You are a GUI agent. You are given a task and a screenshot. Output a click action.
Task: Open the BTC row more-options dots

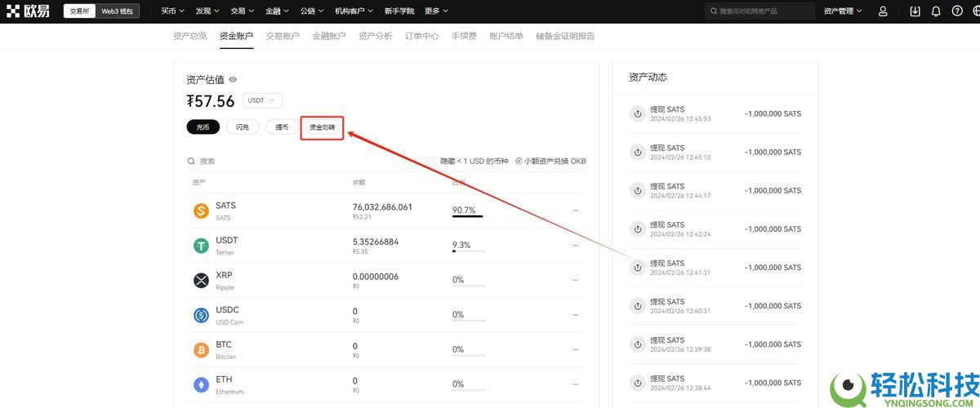point(575,349)
